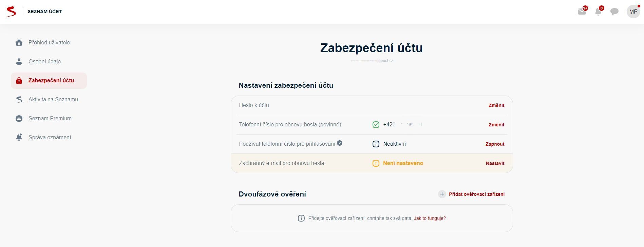
Task: Click Jak to funguje? link
Action: [x=430, y=218]
